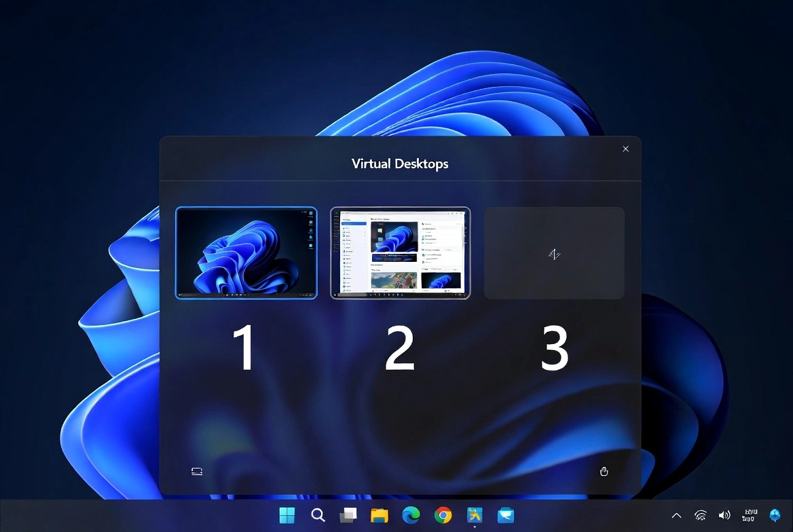Image resolution: width=793 pixels, height=532 pixels.
Task: Click the Search icon on the taskbar
Action: [318, 515]
